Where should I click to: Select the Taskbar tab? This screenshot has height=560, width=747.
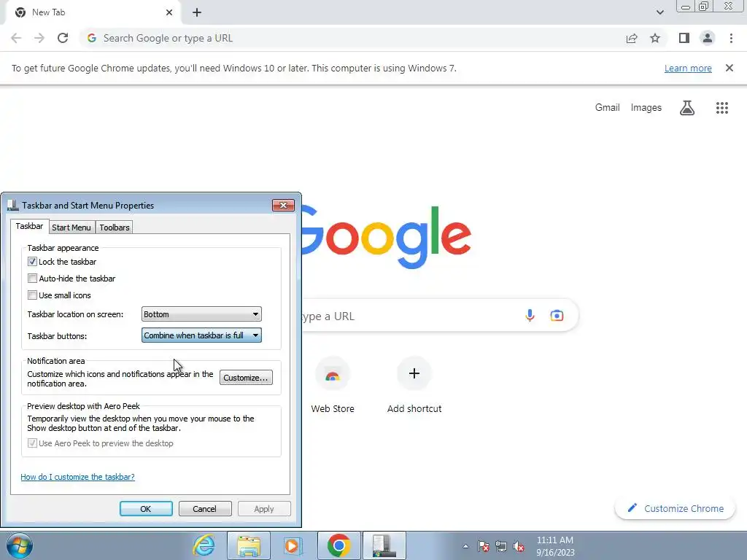coord(29,226)
